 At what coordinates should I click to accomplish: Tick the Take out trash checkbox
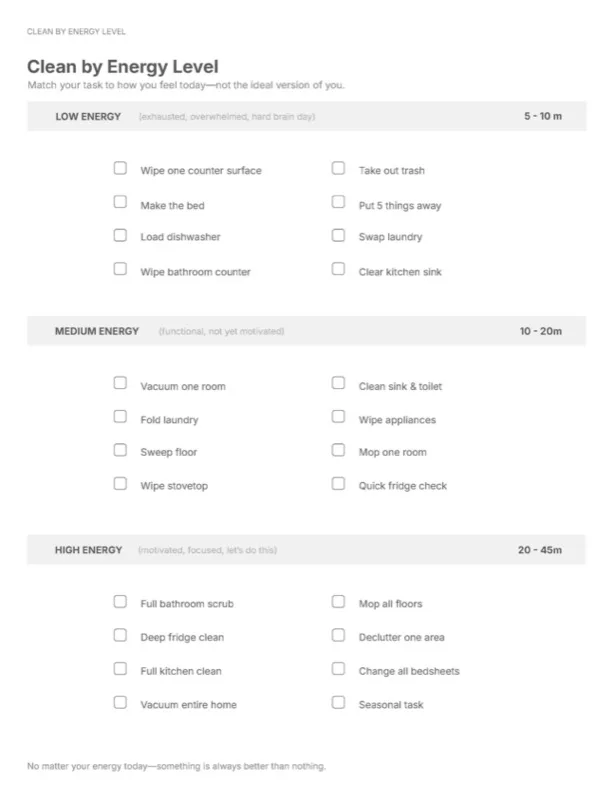click(x=338, y=168)
